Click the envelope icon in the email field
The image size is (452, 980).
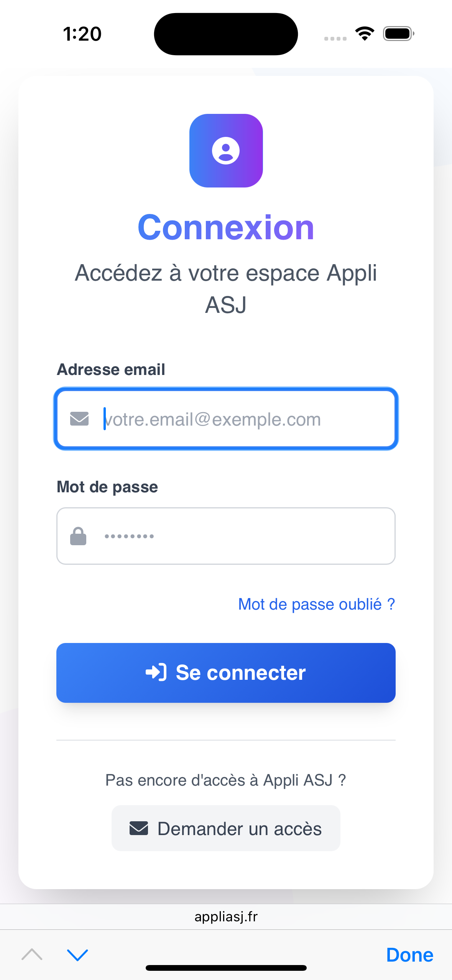point(79,419)
